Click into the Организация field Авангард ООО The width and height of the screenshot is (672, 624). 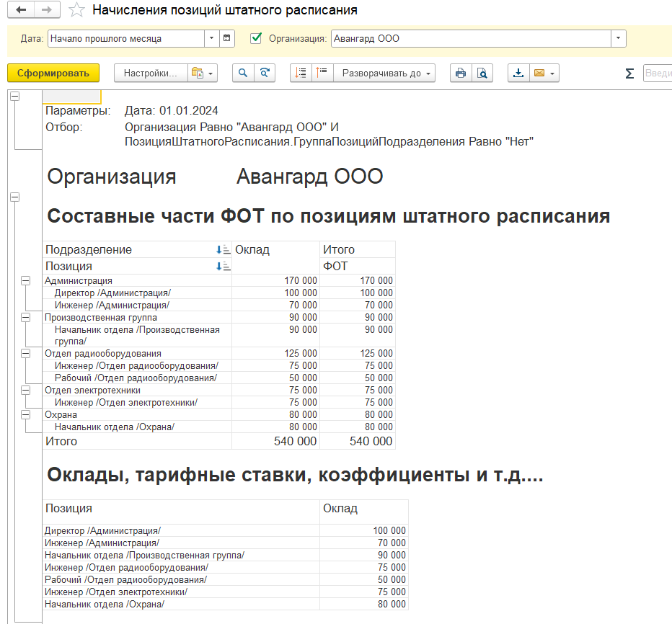(x=471, y=38)
